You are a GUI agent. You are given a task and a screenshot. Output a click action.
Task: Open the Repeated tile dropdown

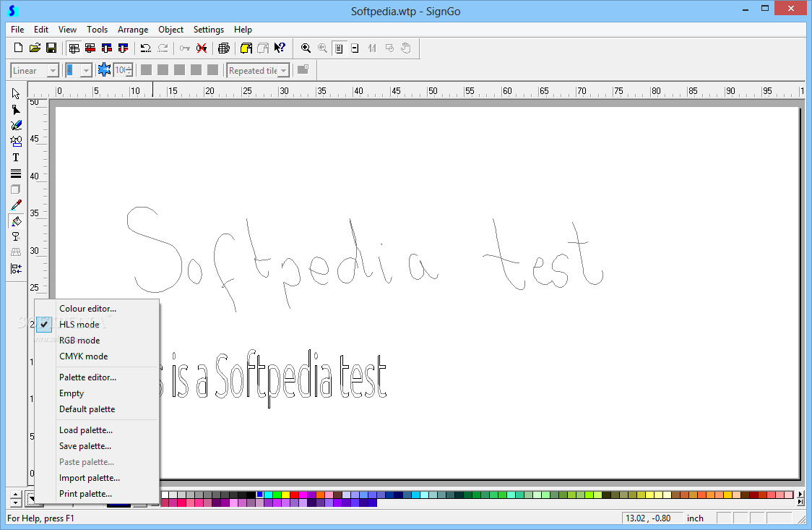click(x=283, y=70)
